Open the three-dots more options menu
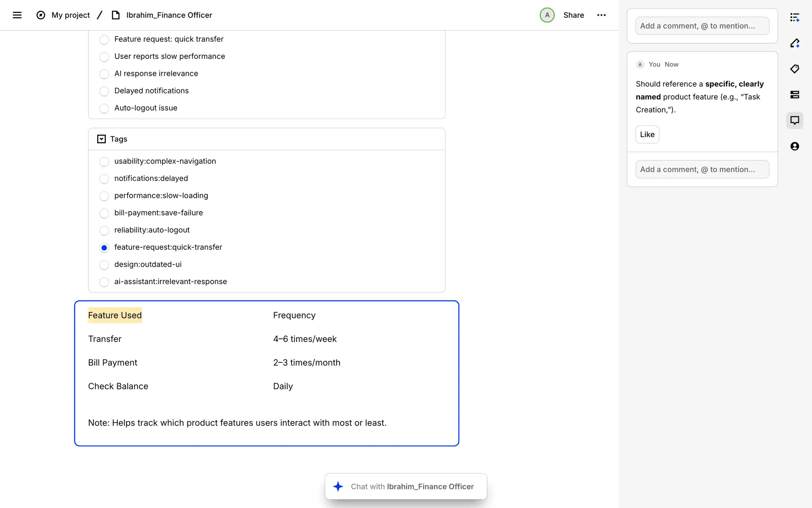The height and width of the screenshot is (508, 812). point(601,15)
